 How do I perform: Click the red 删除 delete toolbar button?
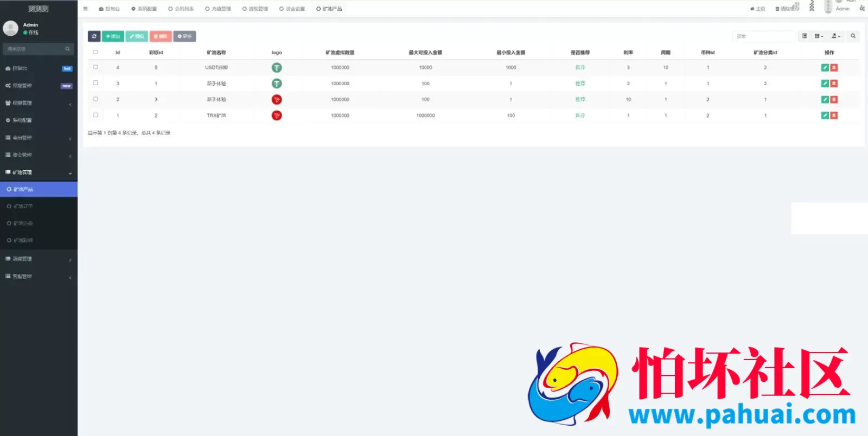click(x=161, y=36)
